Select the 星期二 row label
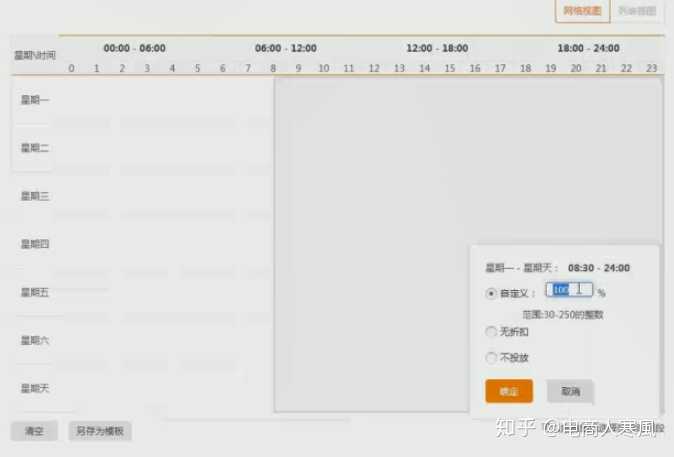Viewport: 674px width, 457px height. 35,148
